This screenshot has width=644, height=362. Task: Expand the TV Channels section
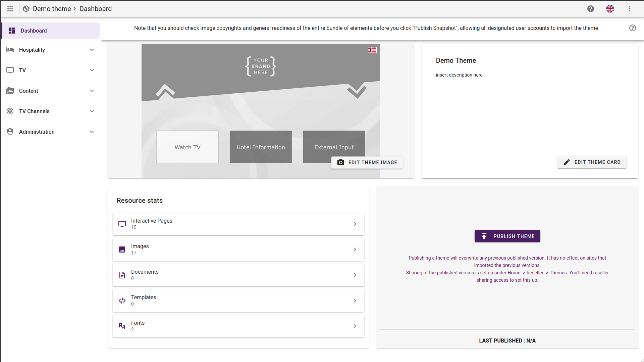(50, 111)
